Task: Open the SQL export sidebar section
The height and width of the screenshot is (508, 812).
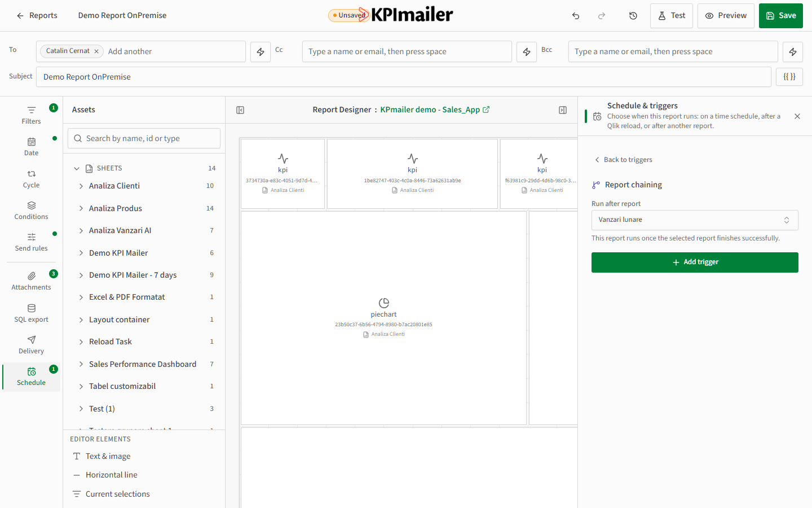Action: [x=32, y=313]
